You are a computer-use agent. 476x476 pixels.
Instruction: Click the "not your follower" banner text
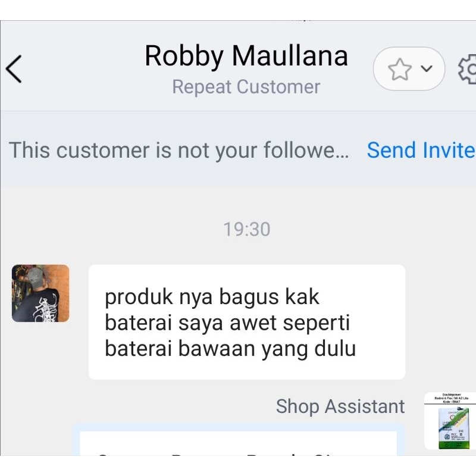coord(178,151)
